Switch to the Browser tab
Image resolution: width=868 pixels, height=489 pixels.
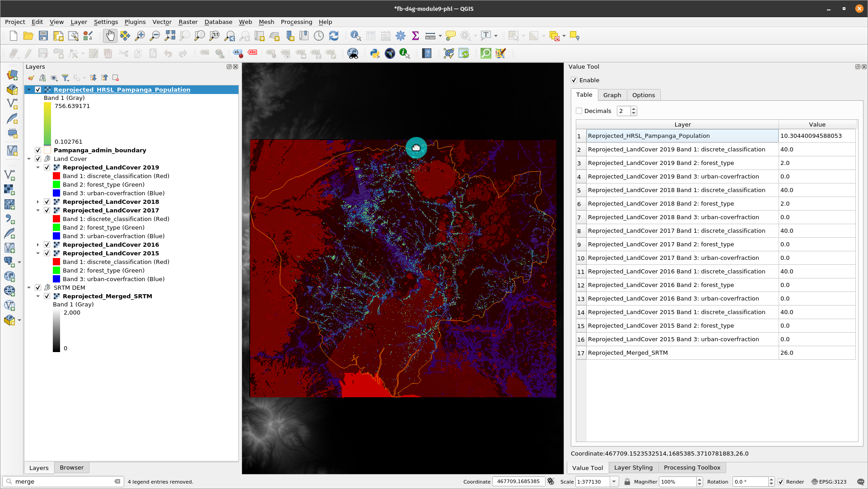pyautogui.click(x=72, y=468)
